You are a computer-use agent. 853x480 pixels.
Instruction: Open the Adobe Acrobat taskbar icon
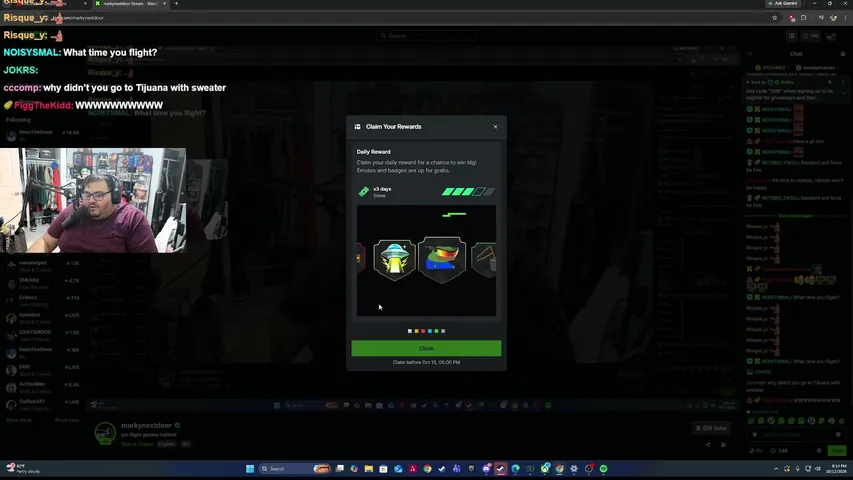(x=413, y=469)
